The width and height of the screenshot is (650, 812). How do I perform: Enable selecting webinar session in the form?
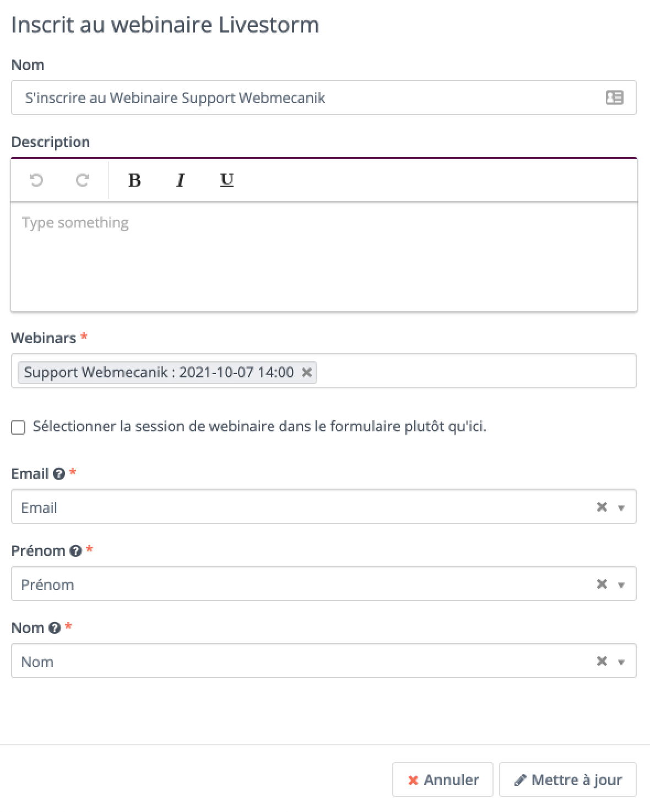(18, 427)
